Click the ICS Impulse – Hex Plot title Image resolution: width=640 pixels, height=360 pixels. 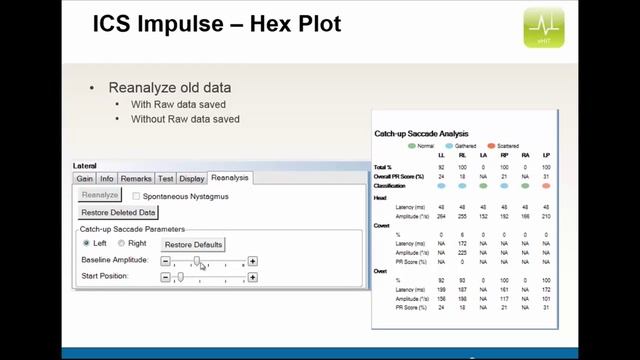point(217,24)
